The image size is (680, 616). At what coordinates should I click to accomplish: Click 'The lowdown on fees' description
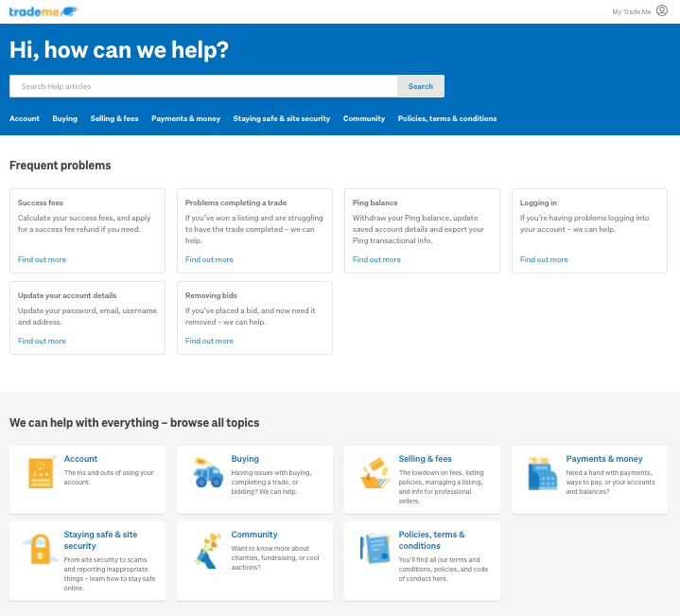[x=441, y=486]
